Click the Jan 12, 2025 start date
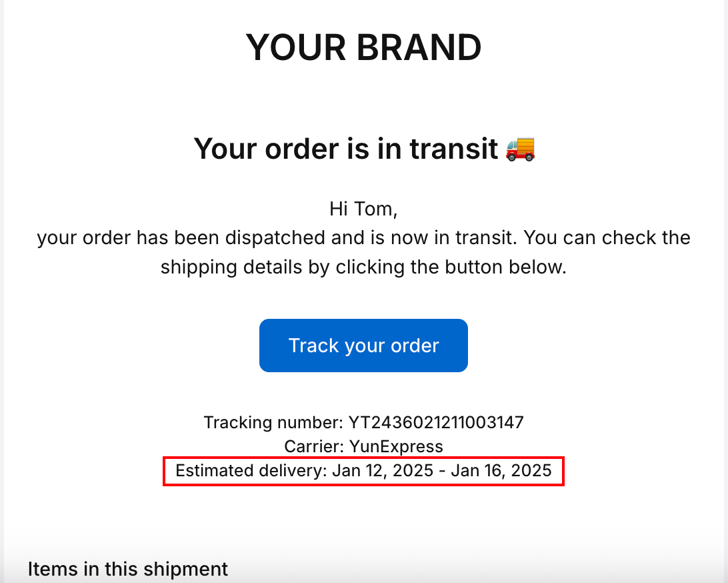Screen dimensions: 728x583 383,470
